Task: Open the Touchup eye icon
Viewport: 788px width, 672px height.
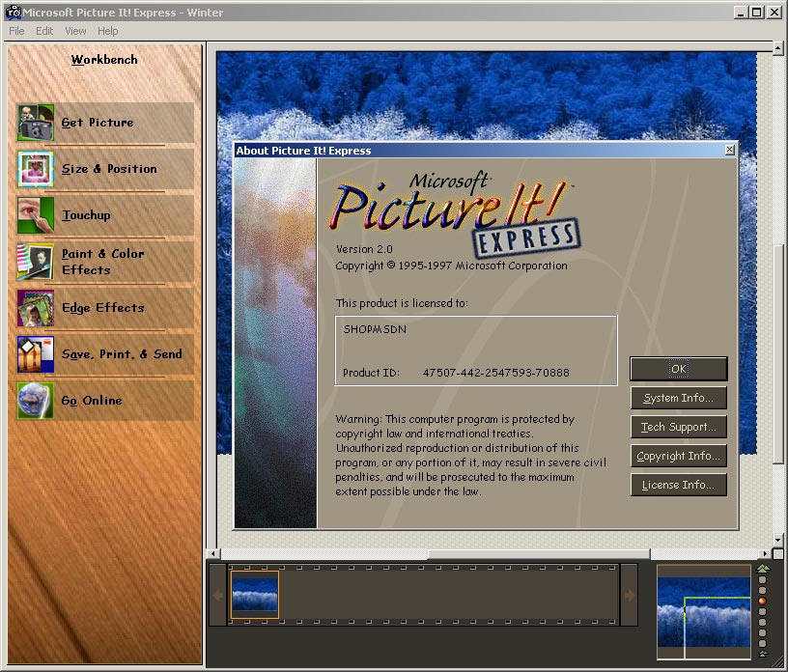Action: coord(35,215)
